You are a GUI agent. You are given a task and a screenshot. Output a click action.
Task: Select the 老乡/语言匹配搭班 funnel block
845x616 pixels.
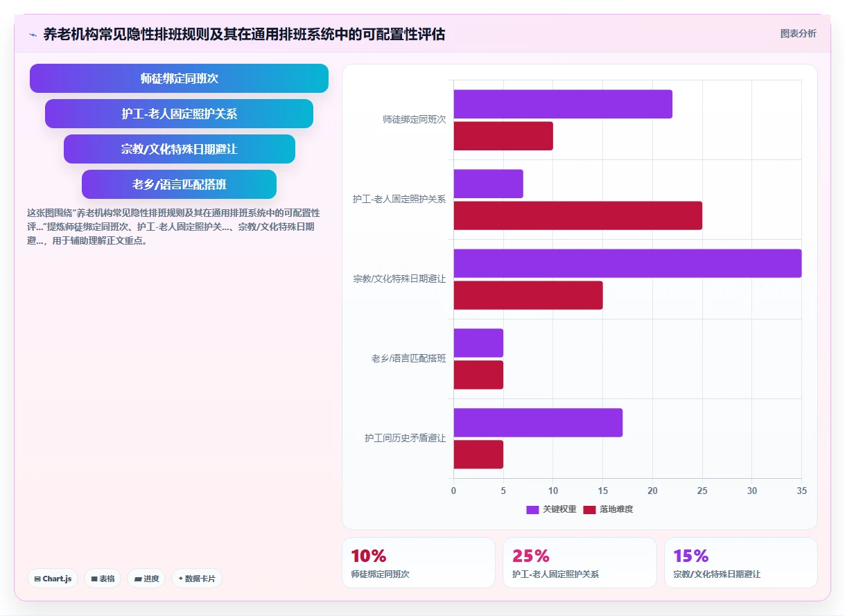[179, 184]
